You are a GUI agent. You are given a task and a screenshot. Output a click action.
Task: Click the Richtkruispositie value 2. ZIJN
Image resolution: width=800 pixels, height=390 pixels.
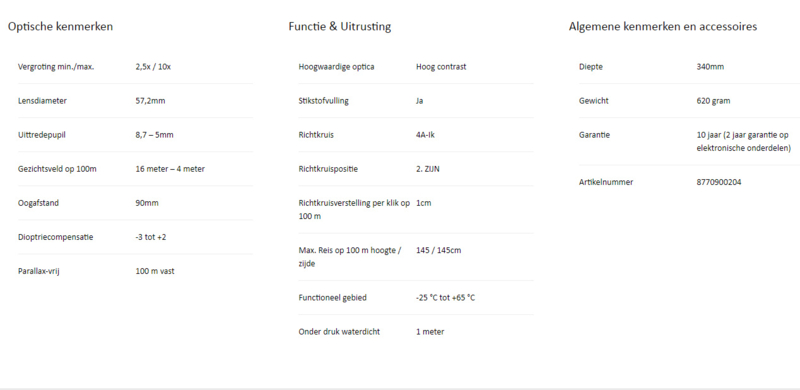tap(428, 169)
